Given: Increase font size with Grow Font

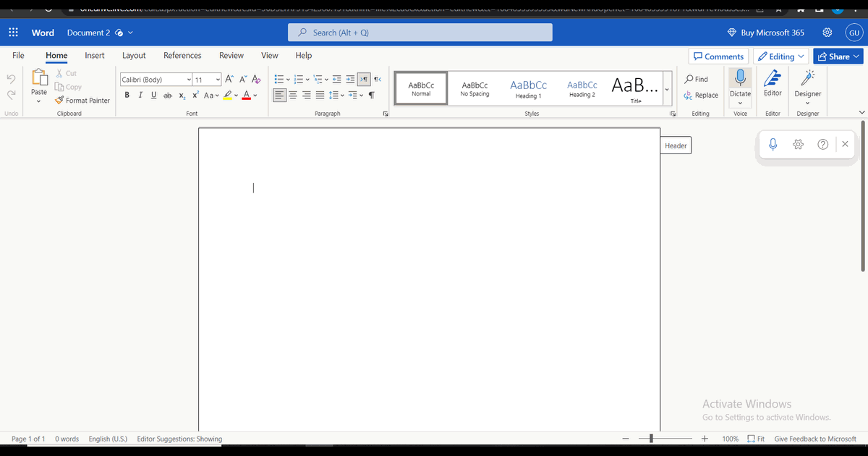Looking at the screenshot, I should tap(229, 79).
